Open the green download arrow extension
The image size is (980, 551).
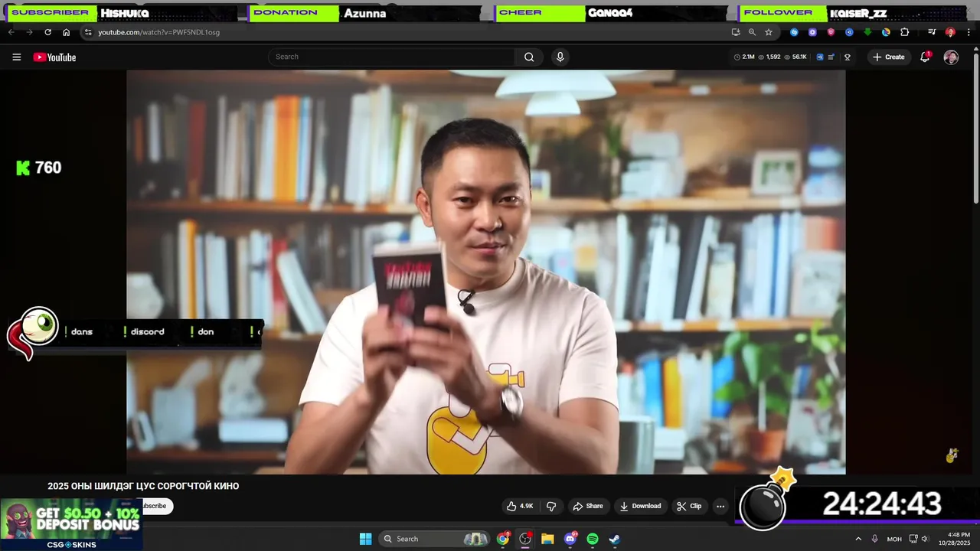point(867,32)
